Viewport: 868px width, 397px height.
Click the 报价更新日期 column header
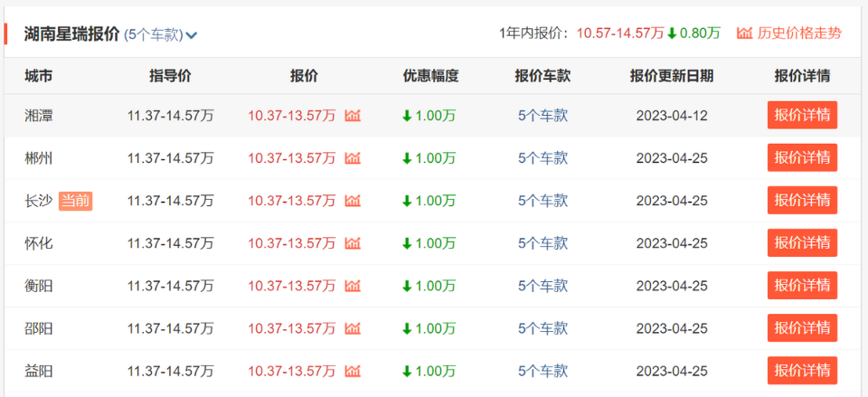(x=672, y=76)
